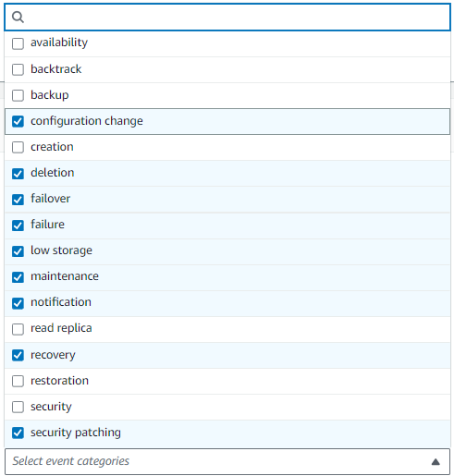Uncheck the security patching checkbox
The image size is (454, 476).
18,433
